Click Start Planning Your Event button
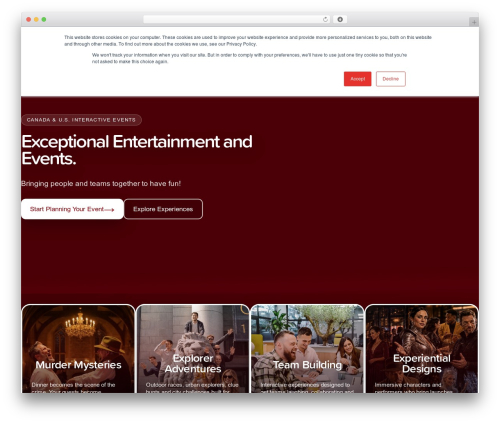 72,209
